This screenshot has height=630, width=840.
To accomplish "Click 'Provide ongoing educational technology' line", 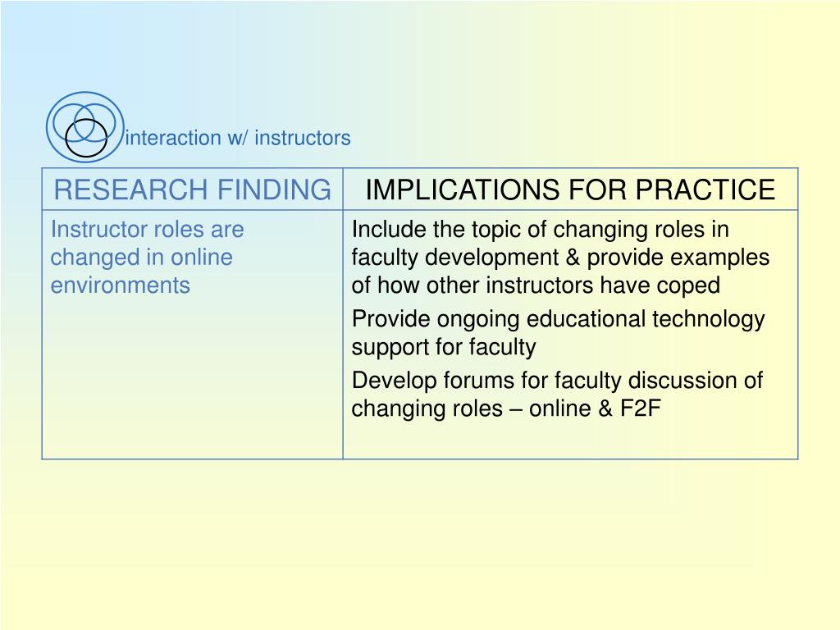I will point(558,319).
